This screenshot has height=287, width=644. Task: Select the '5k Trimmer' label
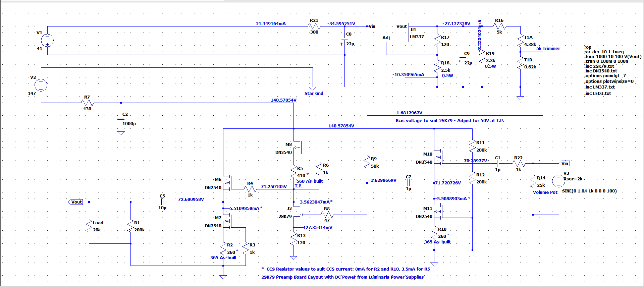coord(548,48)
